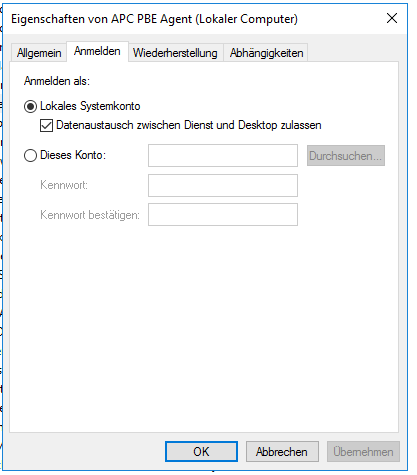This screenshot has width=417, height=475.
Task: Switch to the Allgemein tab
Action: (x=39, y=53)
